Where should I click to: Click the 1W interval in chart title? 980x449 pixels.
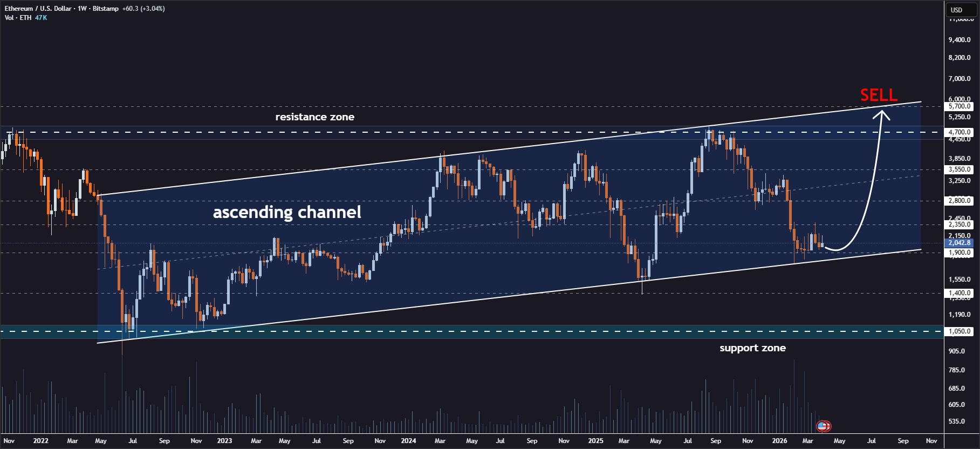tap(82, 9)
